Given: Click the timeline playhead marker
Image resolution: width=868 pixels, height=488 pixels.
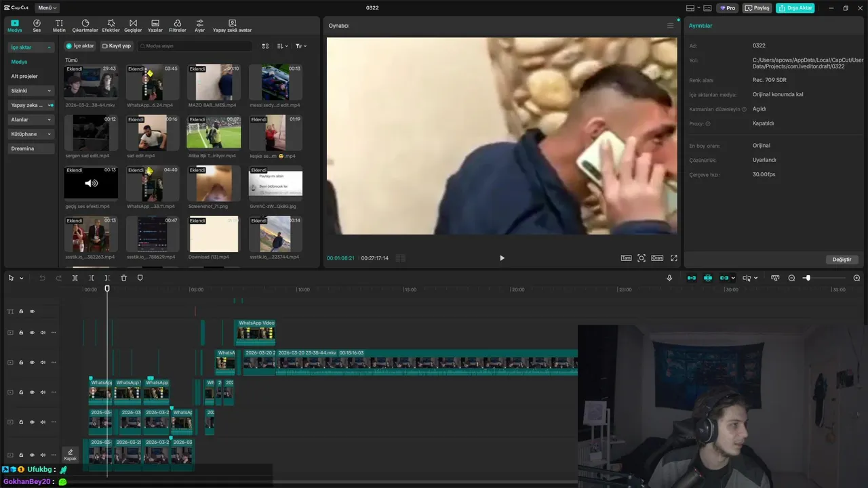Looking at the screenshot, I should [x=107, y=289].
